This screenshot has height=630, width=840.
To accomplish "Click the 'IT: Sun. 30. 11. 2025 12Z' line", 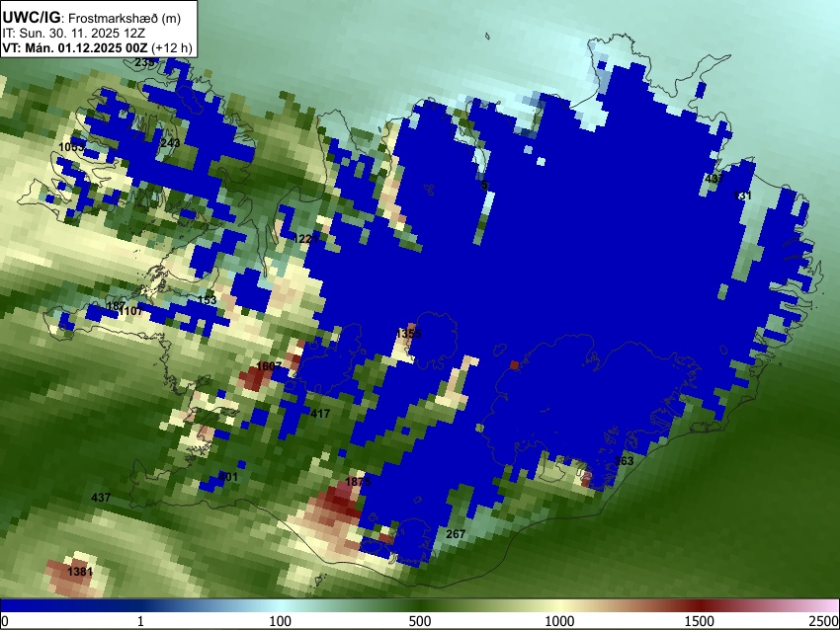I will pos(73,34).
